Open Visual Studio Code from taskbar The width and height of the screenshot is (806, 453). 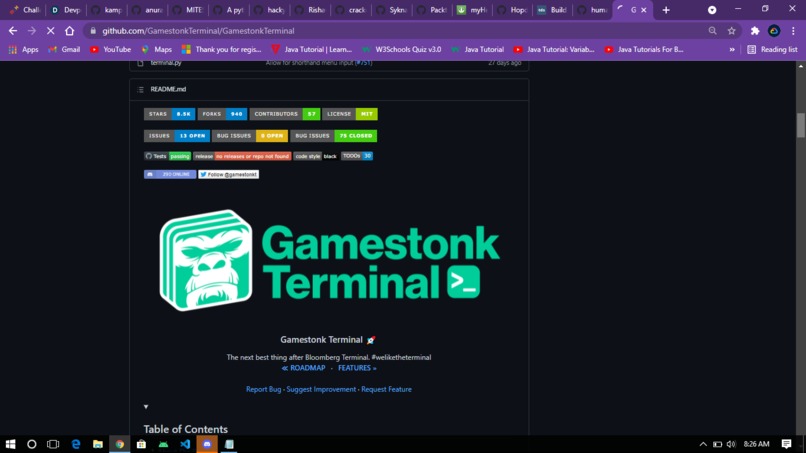(x=185, y=444)
